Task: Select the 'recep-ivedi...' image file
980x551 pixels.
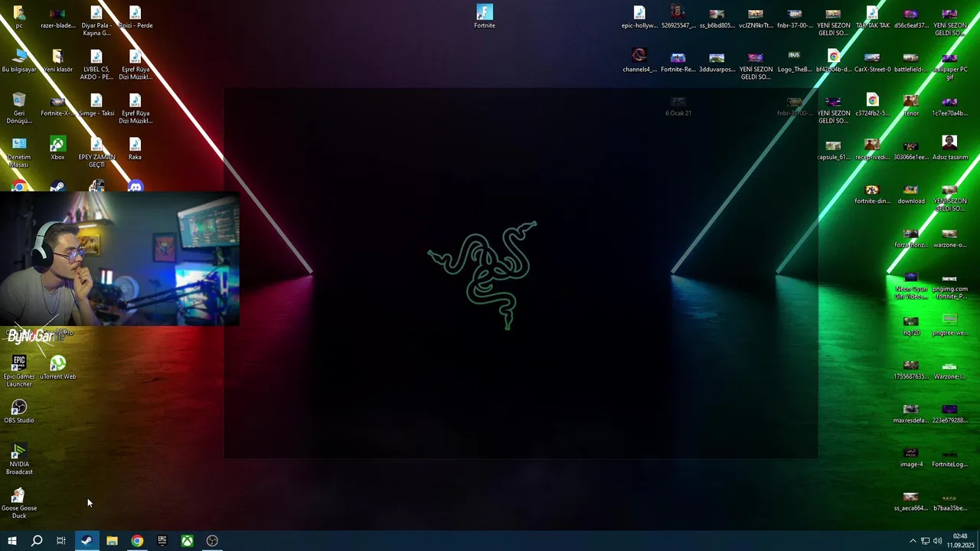Action: click(x=872, y=149)
